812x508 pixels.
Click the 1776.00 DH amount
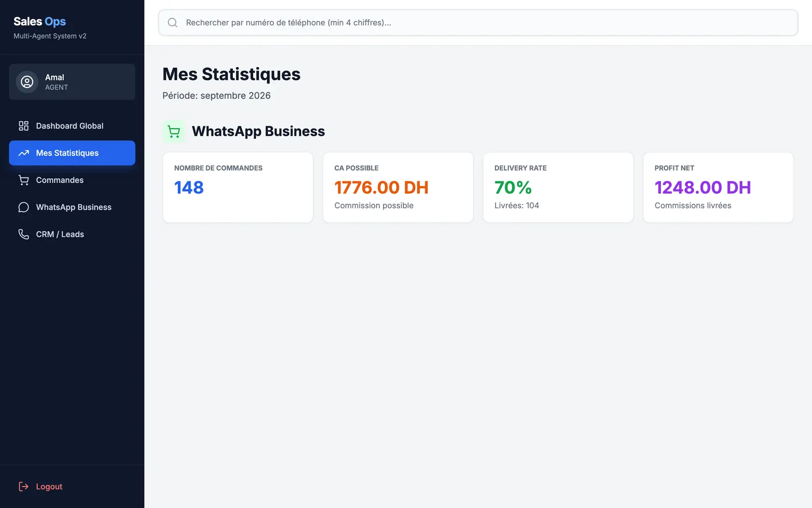pyautogui.click(x=382, y=187)
